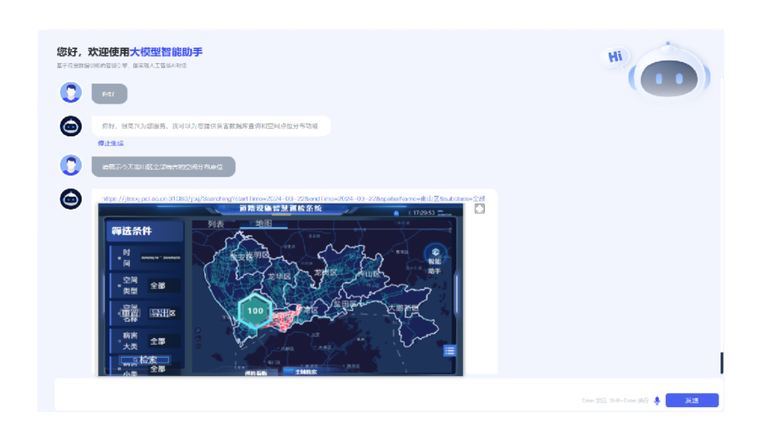Click the 检索 search button
Screen dimensions: 760x440
(x=146, y=360)
